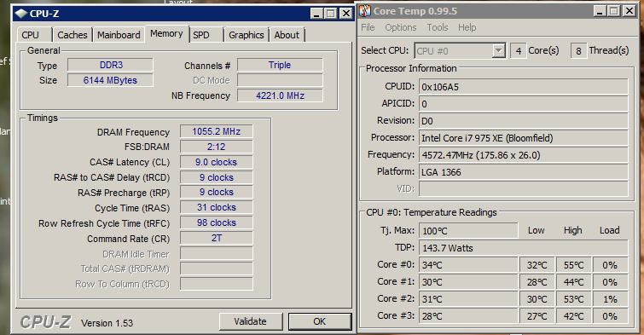Click Core #1 high temperature 44°C
The height and width of the screenshot is (335, 644).
coord(573,282)
